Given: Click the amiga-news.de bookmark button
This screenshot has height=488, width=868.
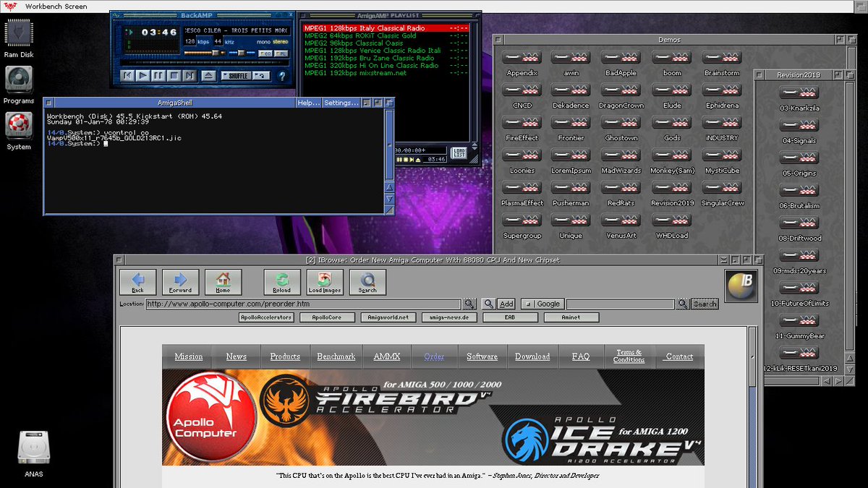Looking at the screenshot, I should (x=449, y=317).
